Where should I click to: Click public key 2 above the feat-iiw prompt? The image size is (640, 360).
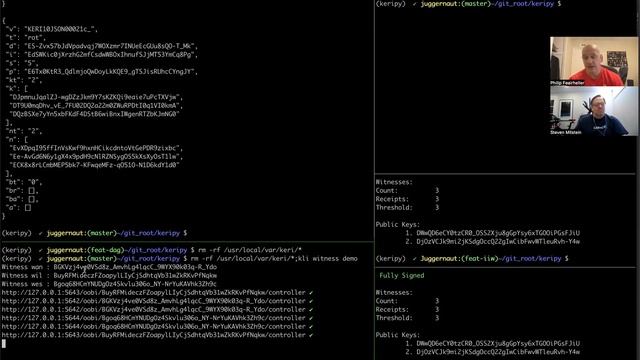[493, 242]
